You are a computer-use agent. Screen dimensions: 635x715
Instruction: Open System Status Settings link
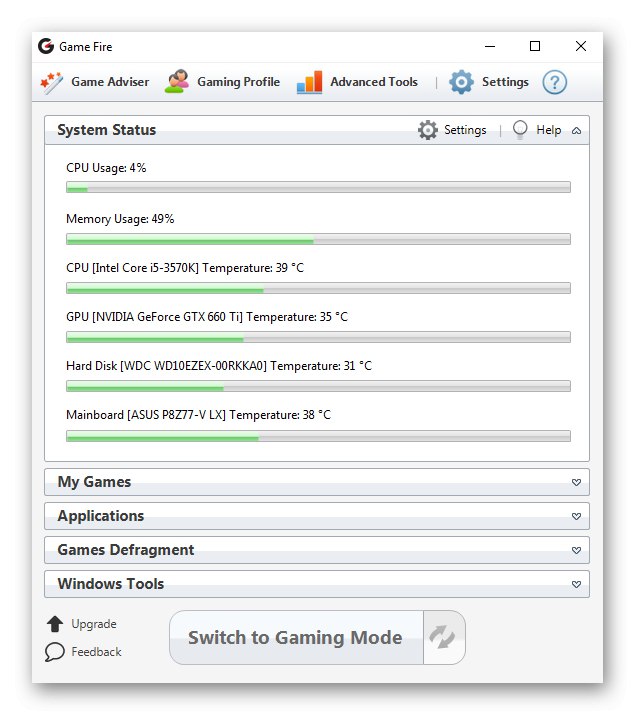coord(465,130)
